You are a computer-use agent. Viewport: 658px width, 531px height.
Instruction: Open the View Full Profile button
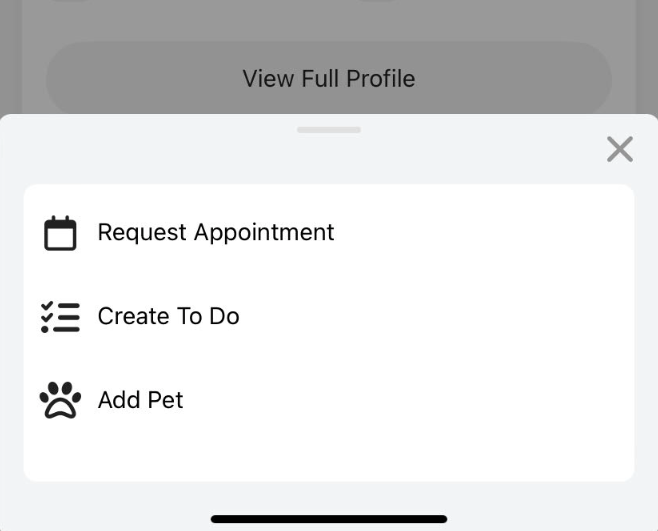[x=329, y=79]
